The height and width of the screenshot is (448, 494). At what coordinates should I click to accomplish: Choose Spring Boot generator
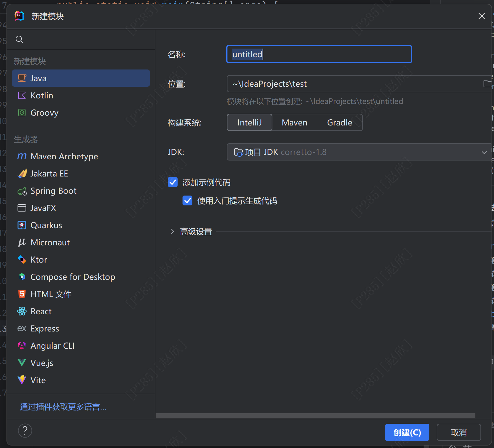tap(81, 191)
